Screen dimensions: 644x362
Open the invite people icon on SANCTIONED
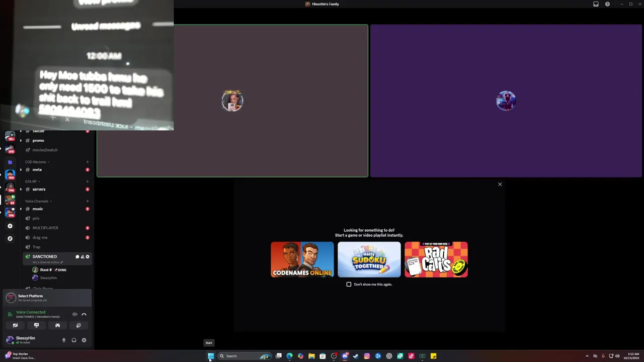82,257
